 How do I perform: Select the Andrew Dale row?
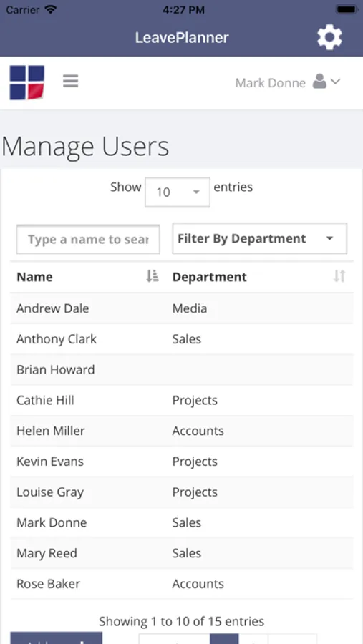182,308
